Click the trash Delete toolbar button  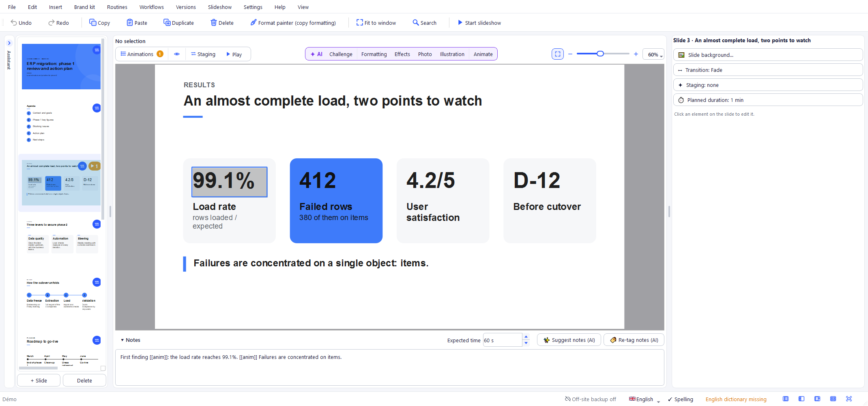pos(222,23)
